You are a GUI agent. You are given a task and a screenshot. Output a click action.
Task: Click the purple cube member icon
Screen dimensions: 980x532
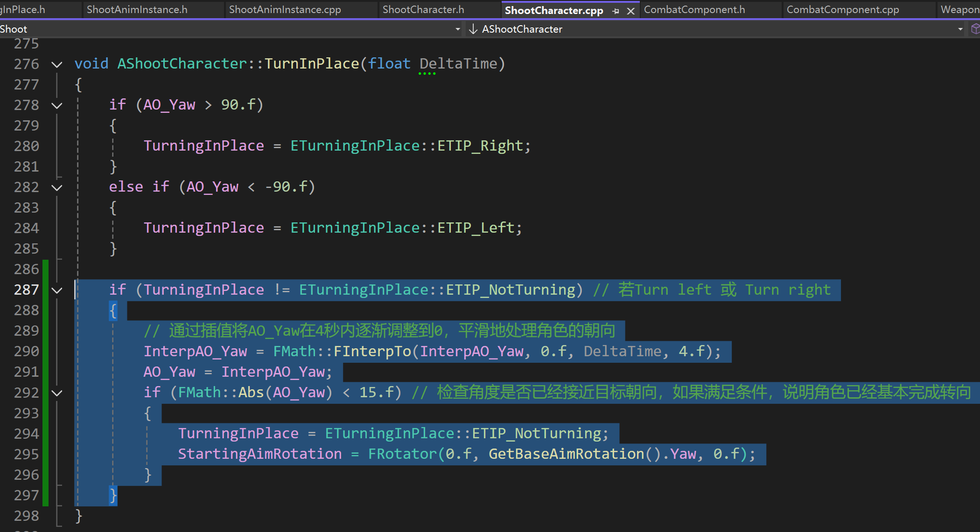tap(975, 29)
